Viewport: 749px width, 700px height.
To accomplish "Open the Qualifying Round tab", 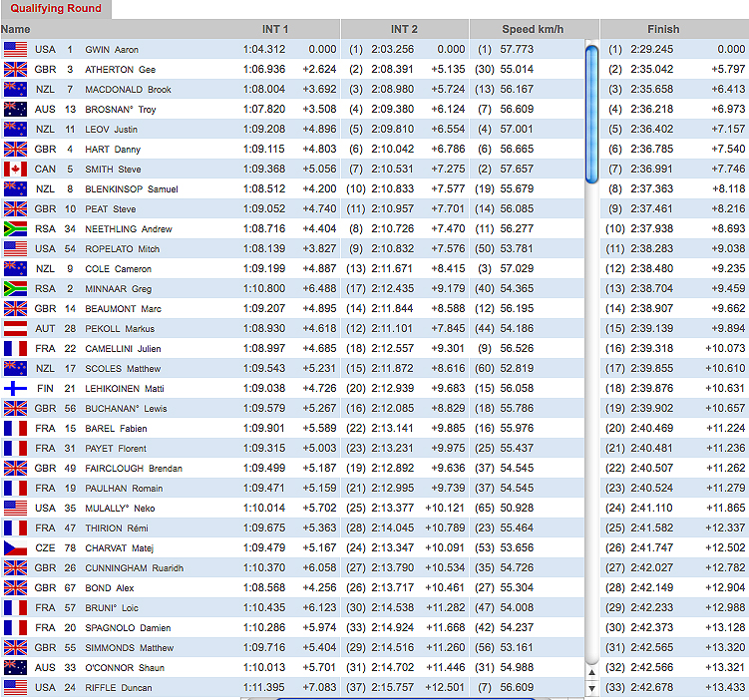I will point(56,9).
